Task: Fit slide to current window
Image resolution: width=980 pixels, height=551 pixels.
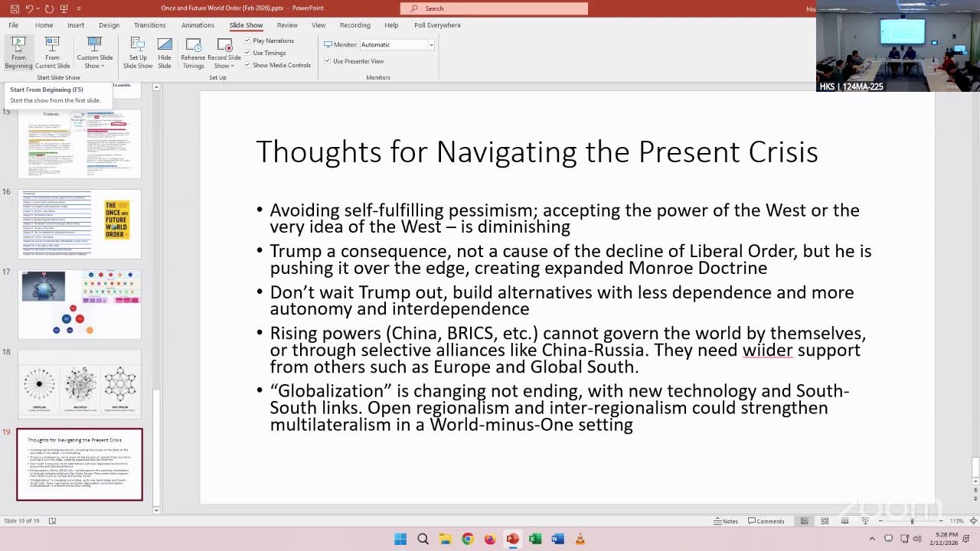Action: [x=973, y=521]
